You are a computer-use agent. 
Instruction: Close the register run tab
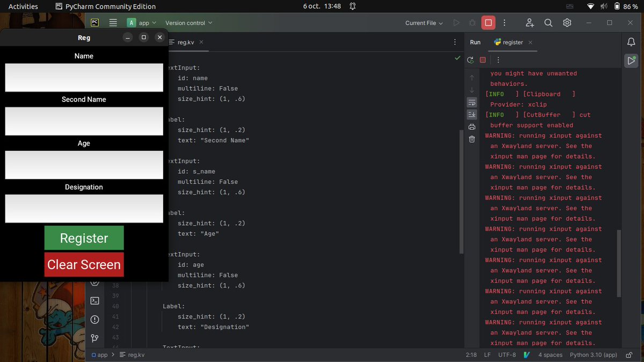pyautogui.click(x=530, y=42)
